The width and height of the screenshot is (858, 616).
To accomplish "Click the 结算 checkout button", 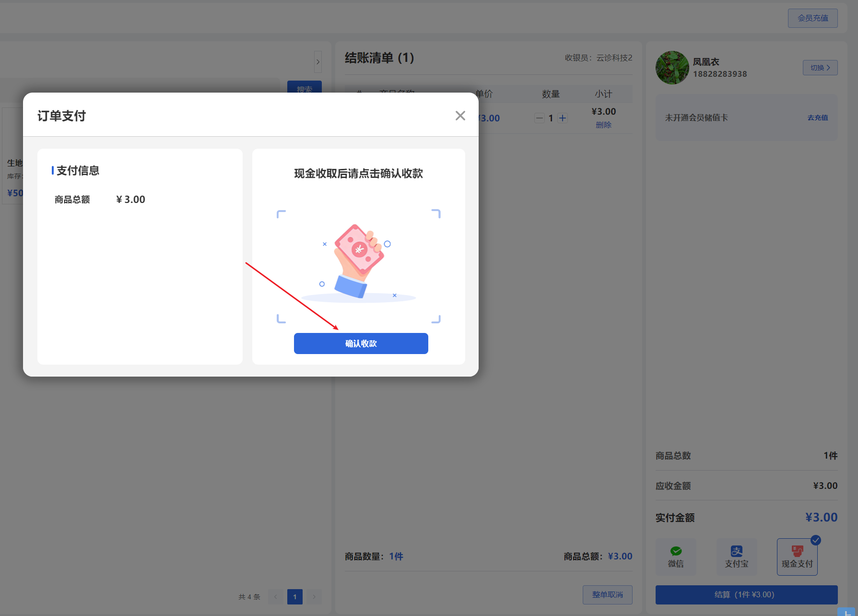I will (x=746, y=594).
